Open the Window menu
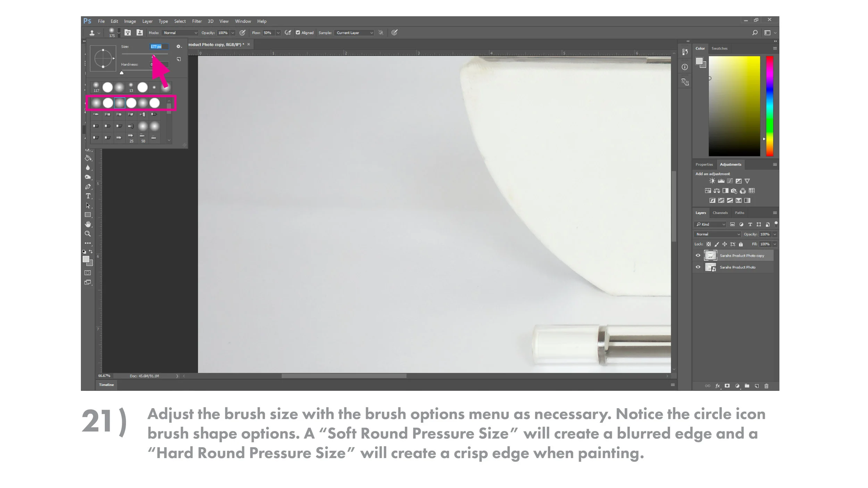This screenshot has width=868, height=488. (x=243, y=21)
